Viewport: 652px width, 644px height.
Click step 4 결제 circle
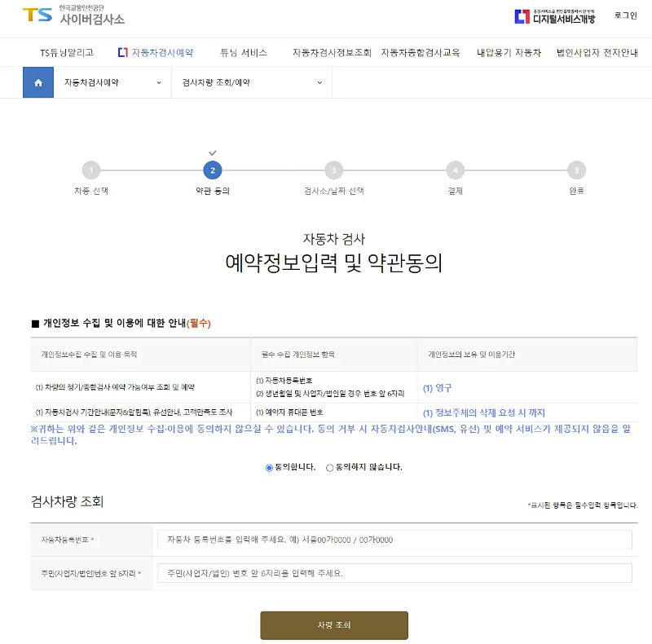click(x=455, y=171)
